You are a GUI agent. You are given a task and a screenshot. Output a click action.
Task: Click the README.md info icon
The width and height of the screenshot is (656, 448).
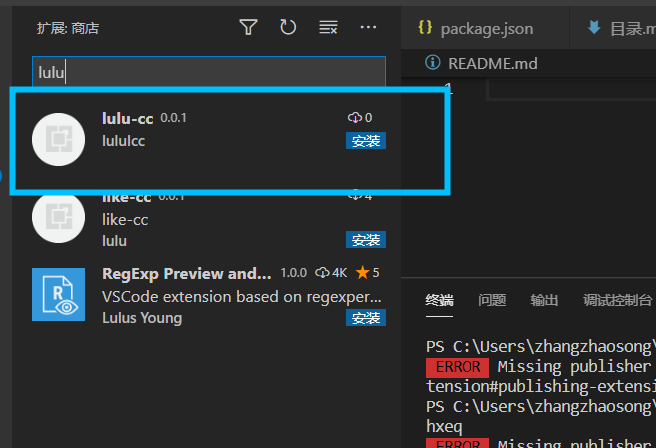pyautogui.click(x=433, y=63)
